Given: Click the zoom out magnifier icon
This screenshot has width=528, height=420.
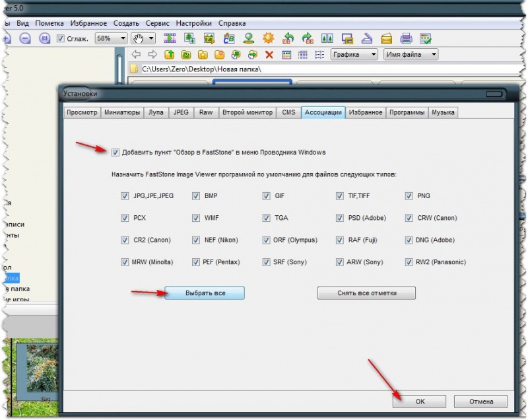Looking at the screenshot, I should pos(25,38).
